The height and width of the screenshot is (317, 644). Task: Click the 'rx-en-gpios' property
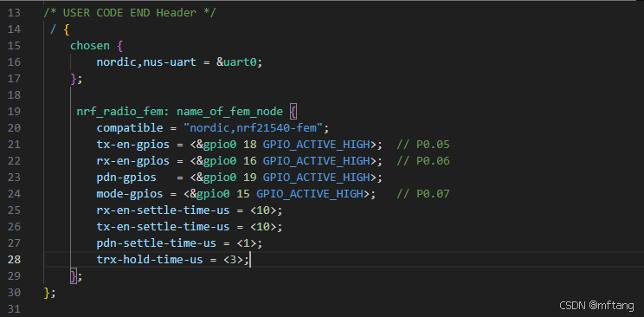(x=133, y=161)
